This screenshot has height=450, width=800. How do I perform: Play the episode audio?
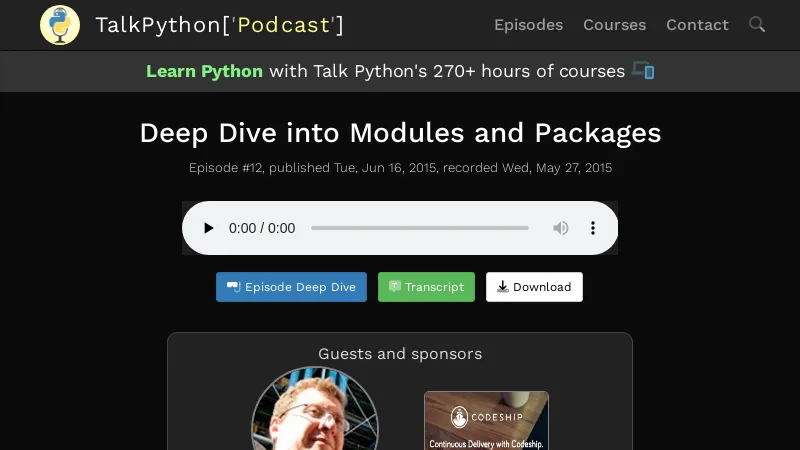coord(208,228)
